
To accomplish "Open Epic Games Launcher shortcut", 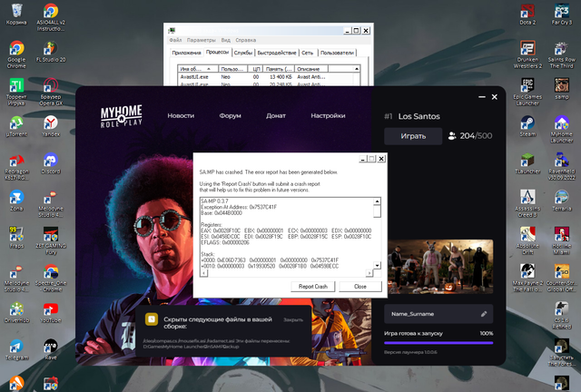I will pos(527,92).
